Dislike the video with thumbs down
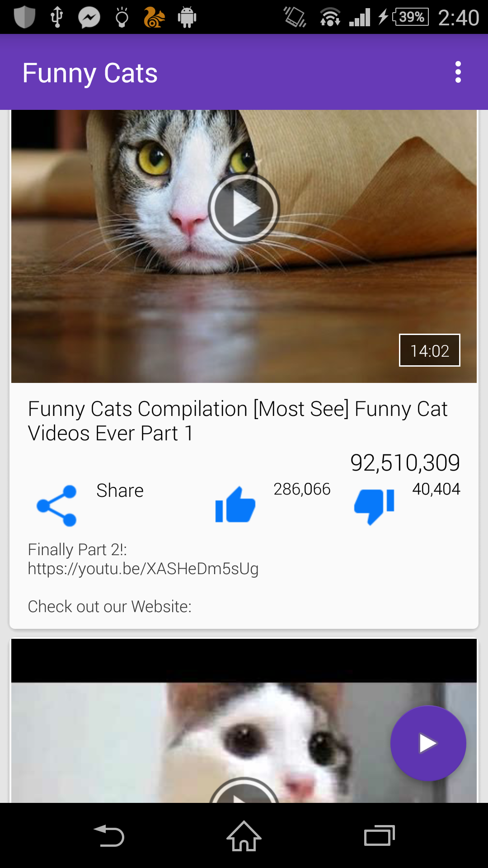 coord(374,506)
